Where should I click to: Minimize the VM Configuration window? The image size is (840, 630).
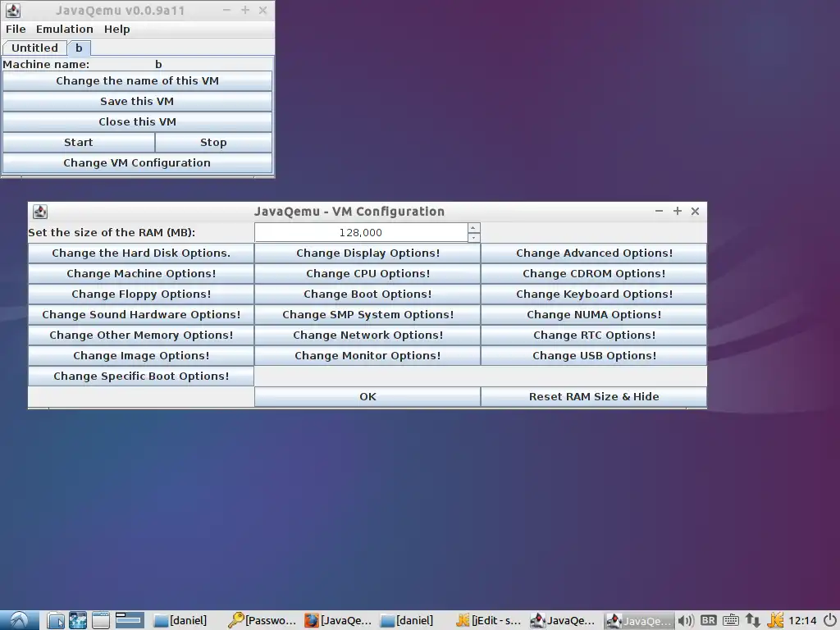pyautogui.click(x=659, y=211)
